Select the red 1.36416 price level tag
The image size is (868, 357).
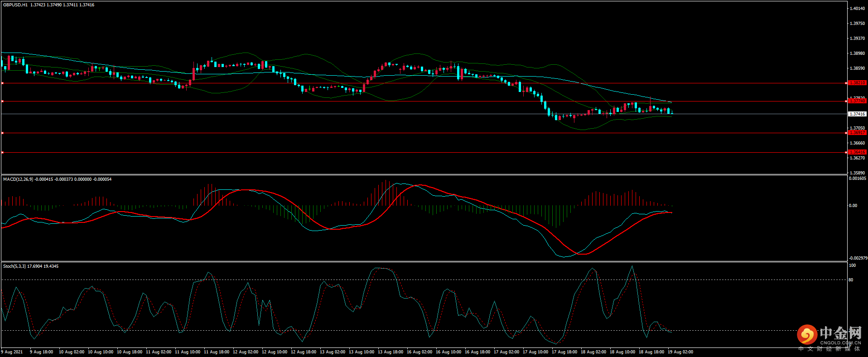857,152
